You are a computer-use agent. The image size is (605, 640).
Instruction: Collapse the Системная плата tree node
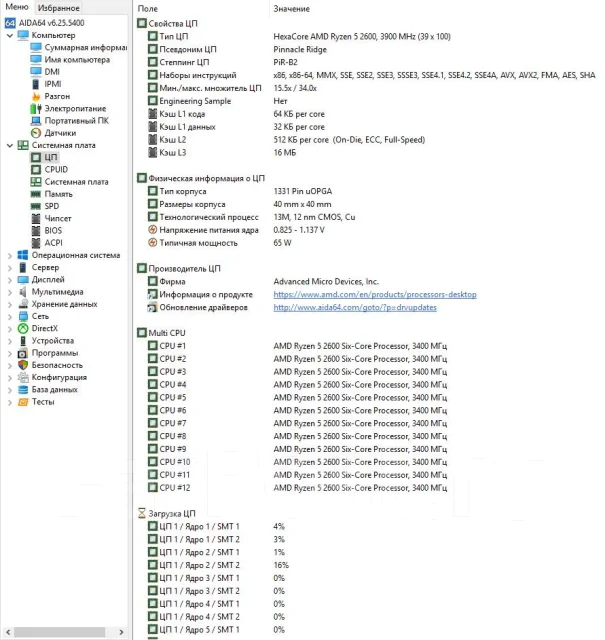click(10, 146)
